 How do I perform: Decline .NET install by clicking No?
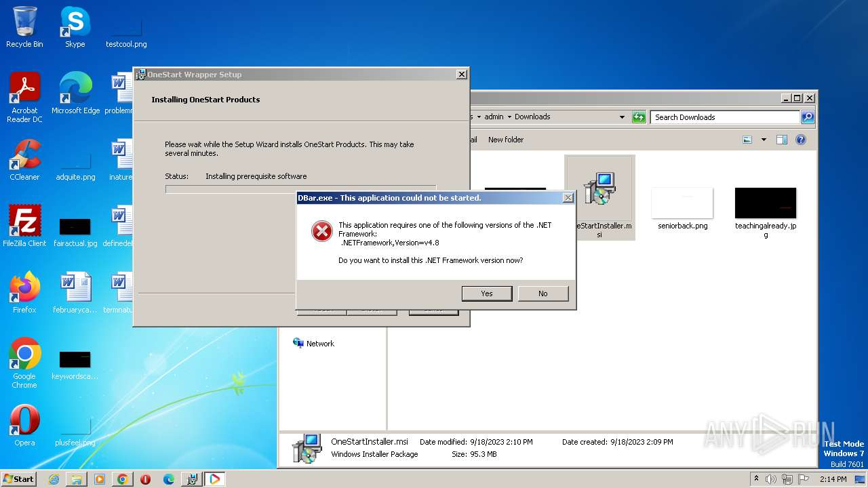(x=542, y=293)
